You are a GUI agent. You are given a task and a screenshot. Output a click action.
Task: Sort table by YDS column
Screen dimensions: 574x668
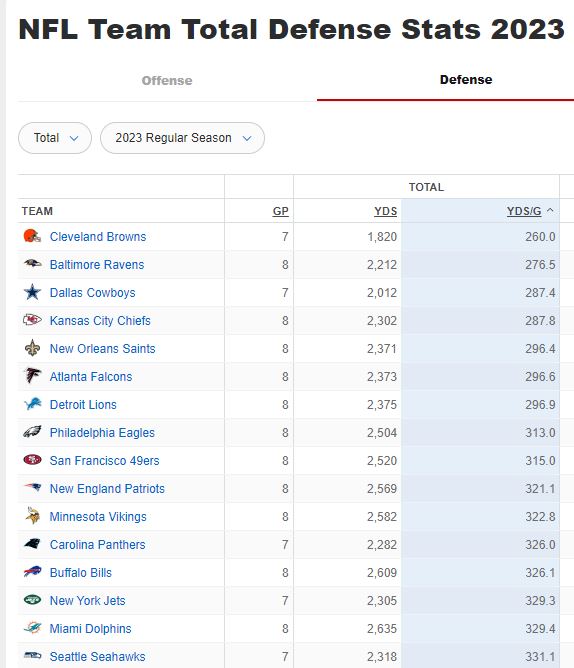point(386,211)
